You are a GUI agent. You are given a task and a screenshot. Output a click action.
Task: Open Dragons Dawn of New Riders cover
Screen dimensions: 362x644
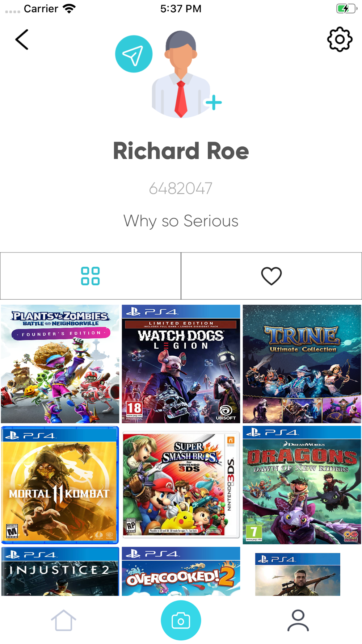302,485
